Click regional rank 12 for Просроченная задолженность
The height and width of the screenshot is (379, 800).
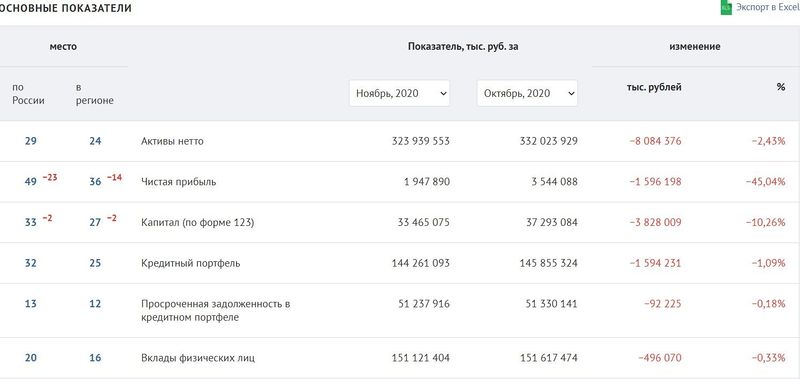pos(95,304)
